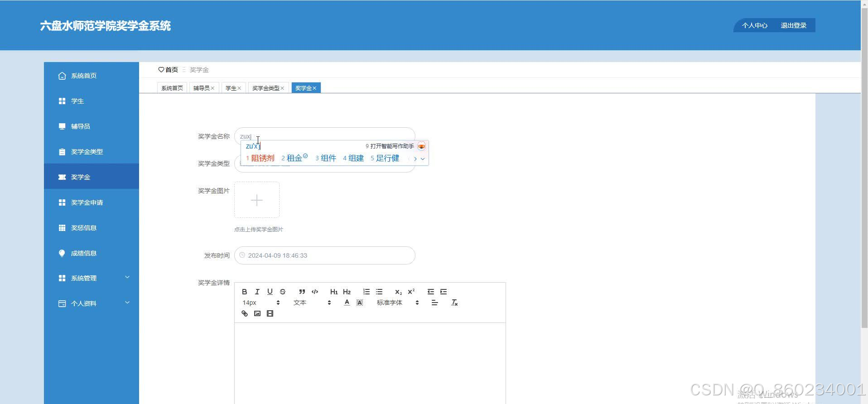Open 奖学金类型 in sidebar

[x=92, y=152]
